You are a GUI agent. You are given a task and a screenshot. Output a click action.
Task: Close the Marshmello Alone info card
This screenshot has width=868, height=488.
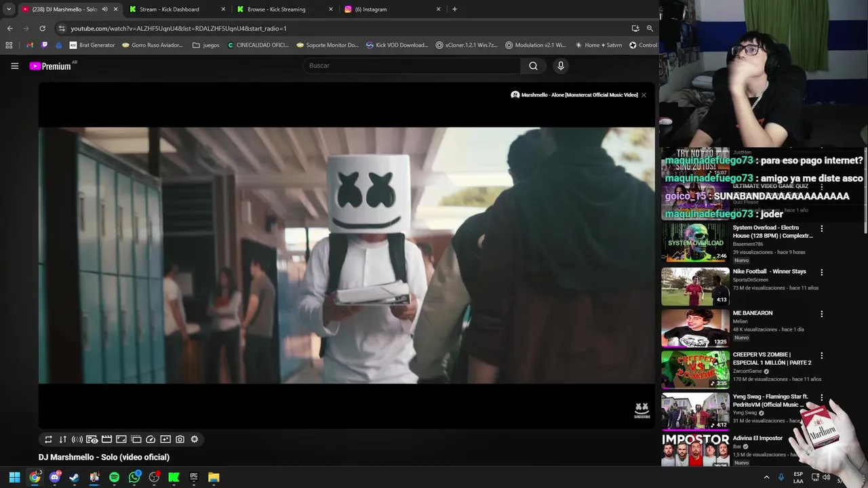tap(644, 95)
